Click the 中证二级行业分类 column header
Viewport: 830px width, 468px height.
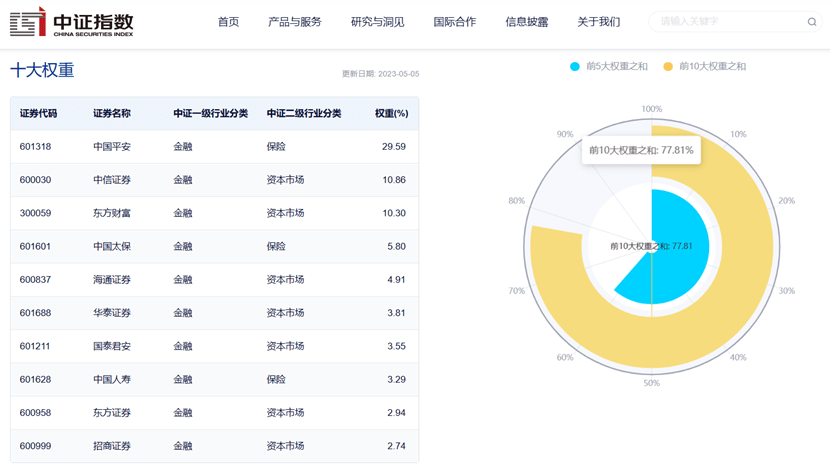point(304,113)
